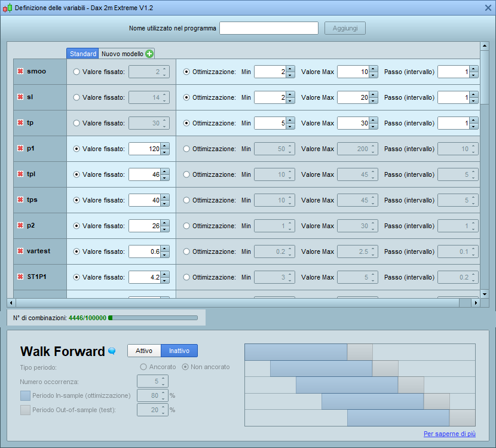496x448 pixels.
Task: Click the combinations count 4446/100000
Action: (87, 318)
